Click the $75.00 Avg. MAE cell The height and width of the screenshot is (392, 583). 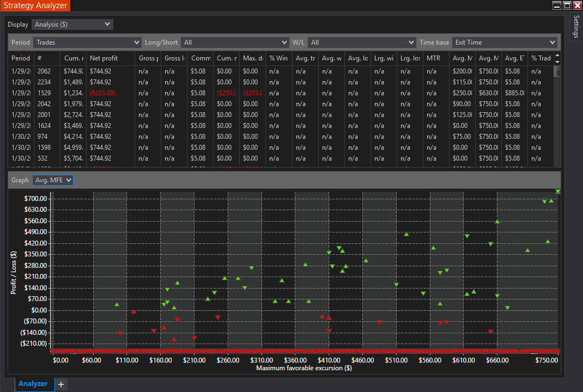[462, 137]
